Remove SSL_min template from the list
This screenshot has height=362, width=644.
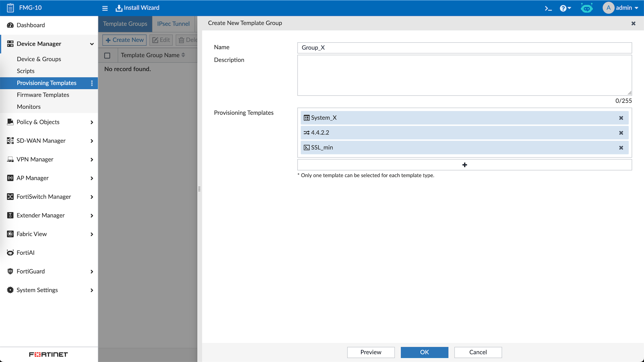621,148
